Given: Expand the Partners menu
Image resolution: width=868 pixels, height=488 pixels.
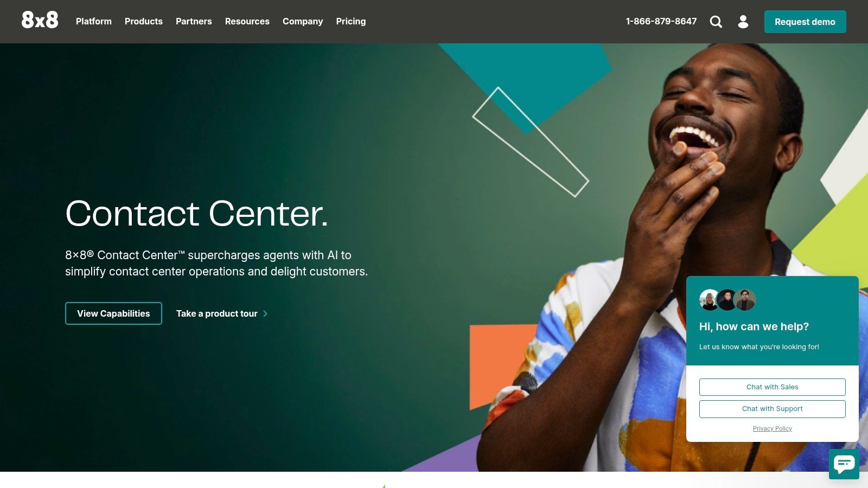Looking at the screenshot, I should (194, 21).
